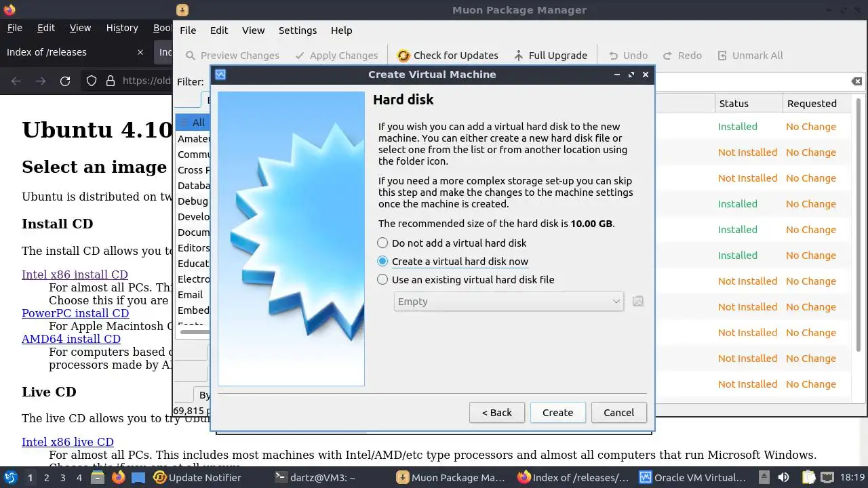Click Undo in Muon toolbar
Viewport: 868px width, 488px height.
pos(628,56)
